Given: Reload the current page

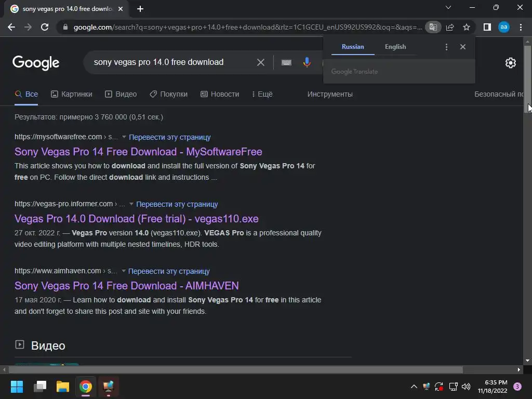Looking at the screenshot, I should click(45, 27).
